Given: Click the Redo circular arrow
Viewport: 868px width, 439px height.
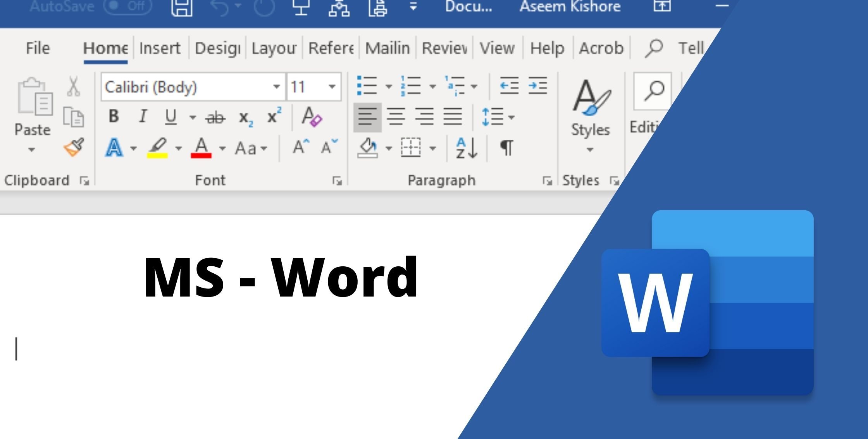Looking at the screenshot, I should pos(264,7).
